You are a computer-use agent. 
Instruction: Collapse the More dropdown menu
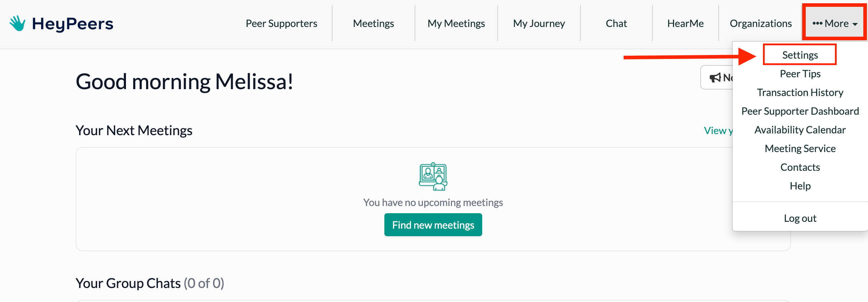835,23
